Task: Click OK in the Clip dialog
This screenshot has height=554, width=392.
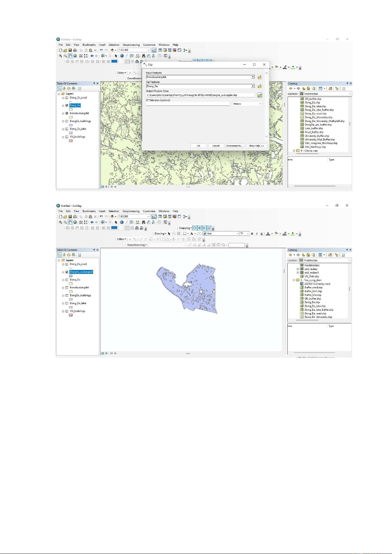Action: (x=198, y=146)
